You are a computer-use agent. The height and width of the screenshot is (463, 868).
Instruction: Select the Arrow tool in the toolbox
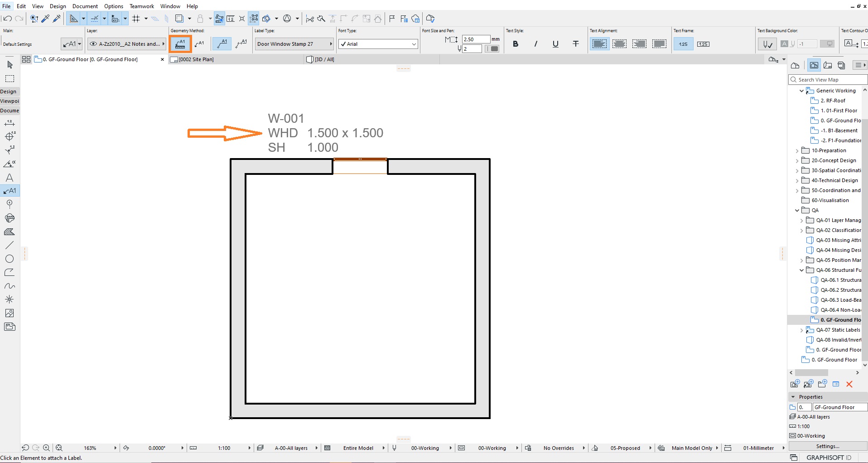[x=10, y=65]
